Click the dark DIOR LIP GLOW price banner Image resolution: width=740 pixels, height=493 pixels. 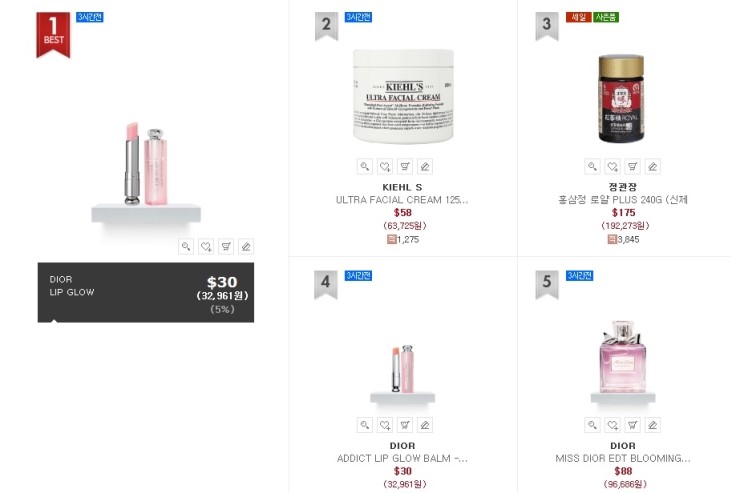(x=146, y=292)
